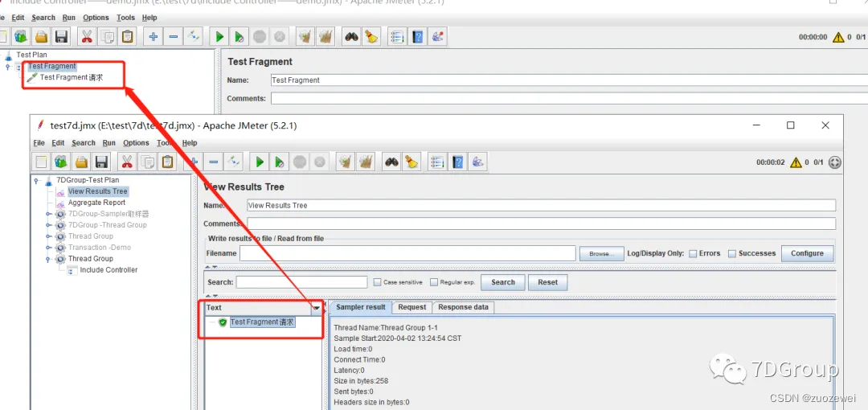The image size is (868, 410).
Task: Start test with play icon in demo.jmx window
Action: [219, 37]
